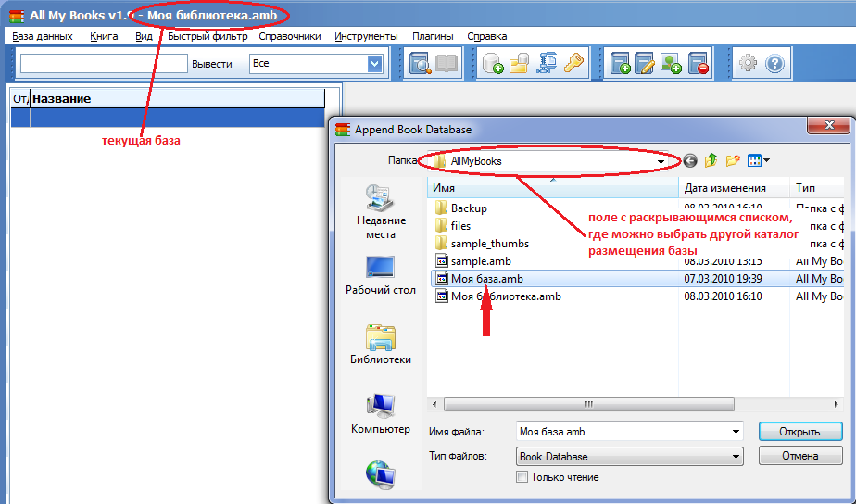This screenshot has height=504, width=856.
Task: Select the sample.amb file
Action: [x=473, y=261]
